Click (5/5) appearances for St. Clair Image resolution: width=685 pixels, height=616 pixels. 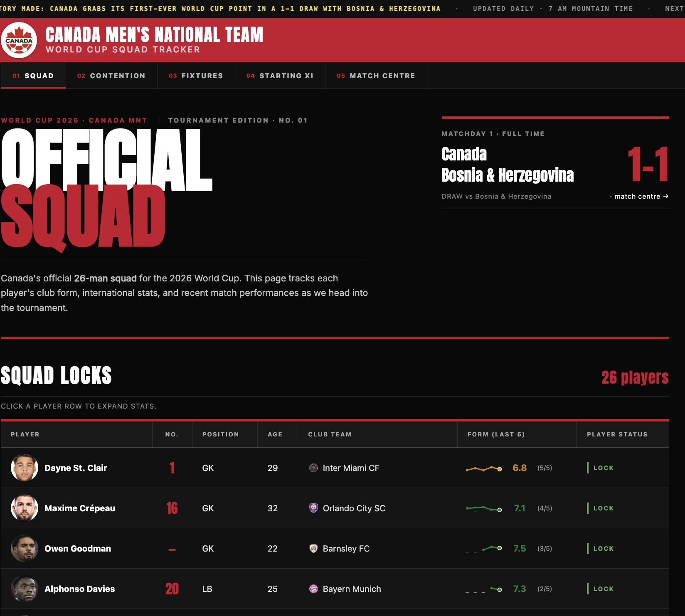tap(545, 468)
